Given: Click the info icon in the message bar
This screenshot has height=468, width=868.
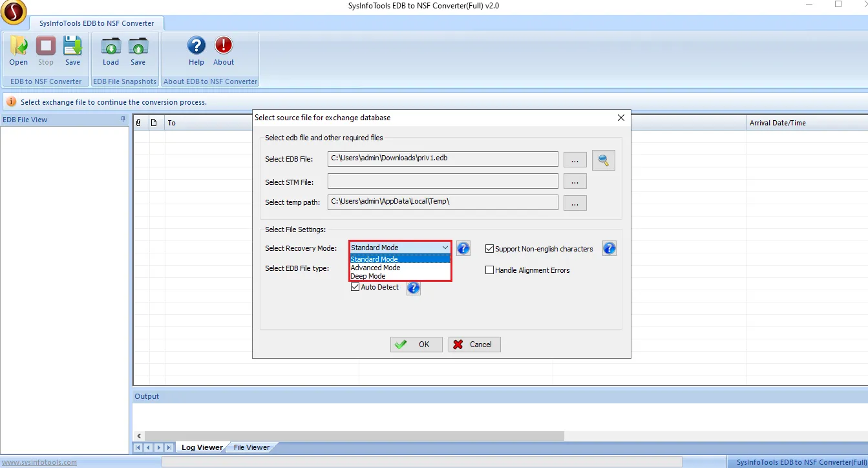Looking at the screenshot, I should click(x=11, y=102).
